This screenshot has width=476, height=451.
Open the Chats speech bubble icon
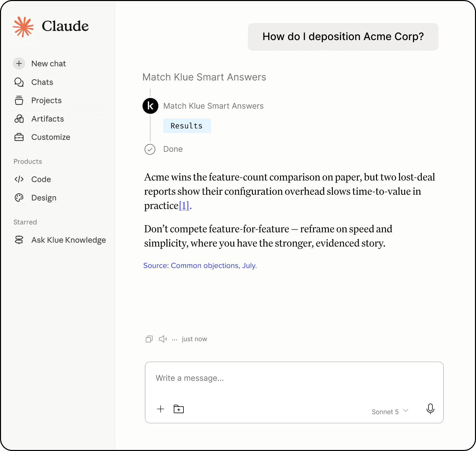[x=19, y=82]
